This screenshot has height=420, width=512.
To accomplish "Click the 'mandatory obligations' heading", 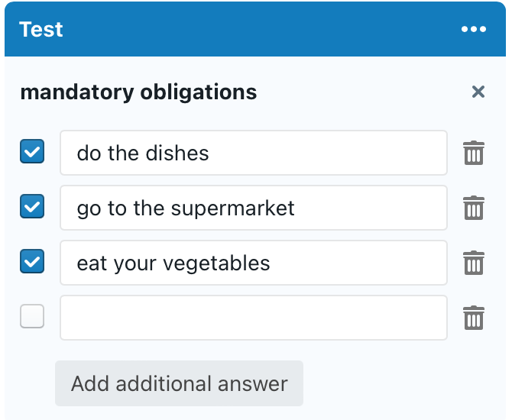I will pos(138,92).
